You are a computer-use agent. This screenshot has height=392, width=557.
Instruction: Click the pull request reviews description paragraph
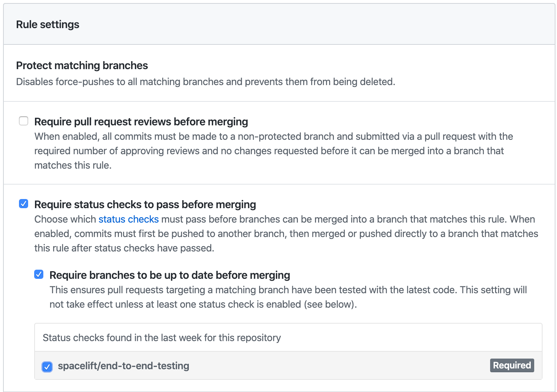266,150
